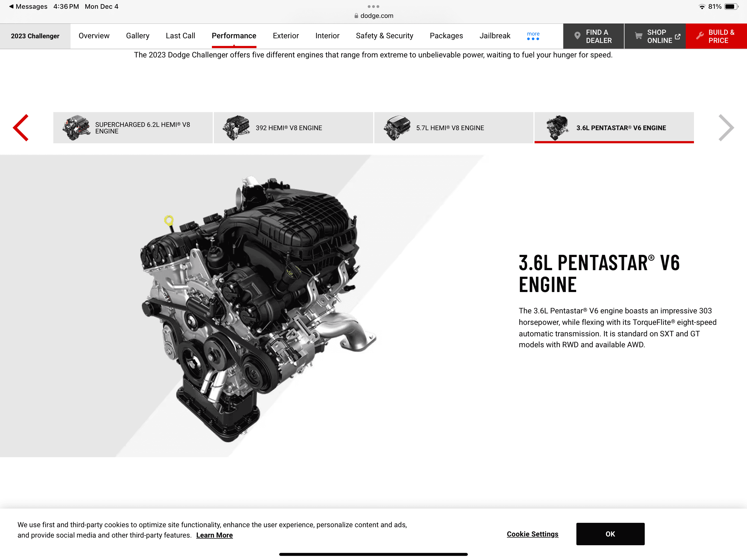Open Shop Online

655,36
